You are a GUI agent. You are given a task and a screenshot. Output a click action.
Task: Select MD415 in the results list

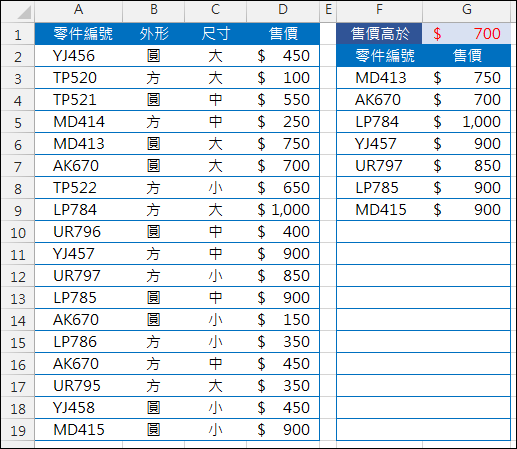click(379, 210)
